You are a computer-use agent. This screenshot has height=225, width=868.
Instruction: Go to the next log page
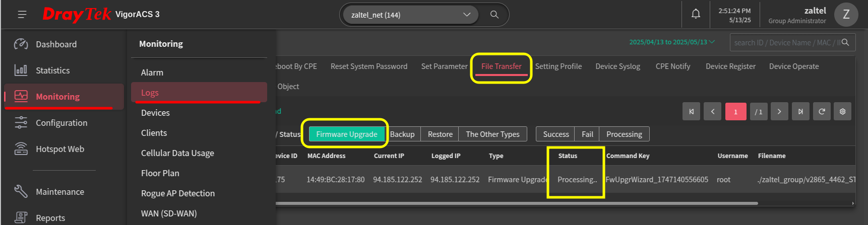779,112
